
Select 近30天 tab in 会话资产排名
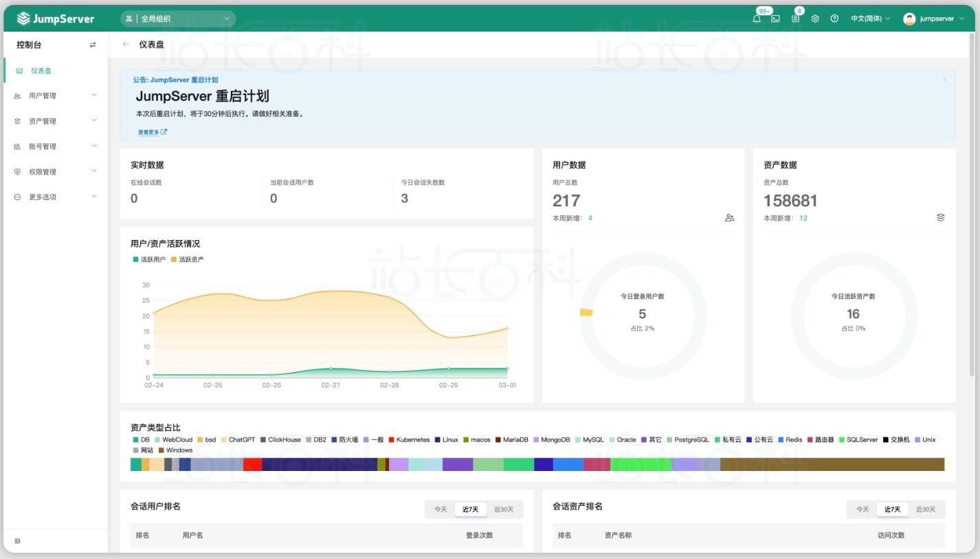tap(926, 509)
